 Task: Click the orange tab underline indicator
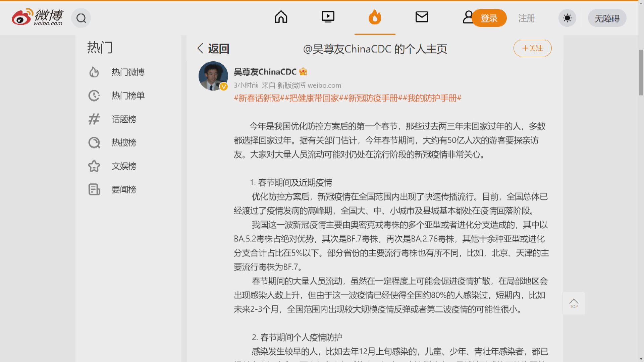coord(375,34)
